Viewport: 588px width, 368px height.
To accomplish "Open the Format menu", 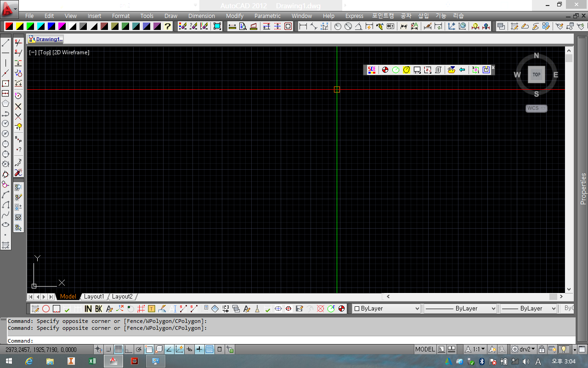I will coord(121,16).
